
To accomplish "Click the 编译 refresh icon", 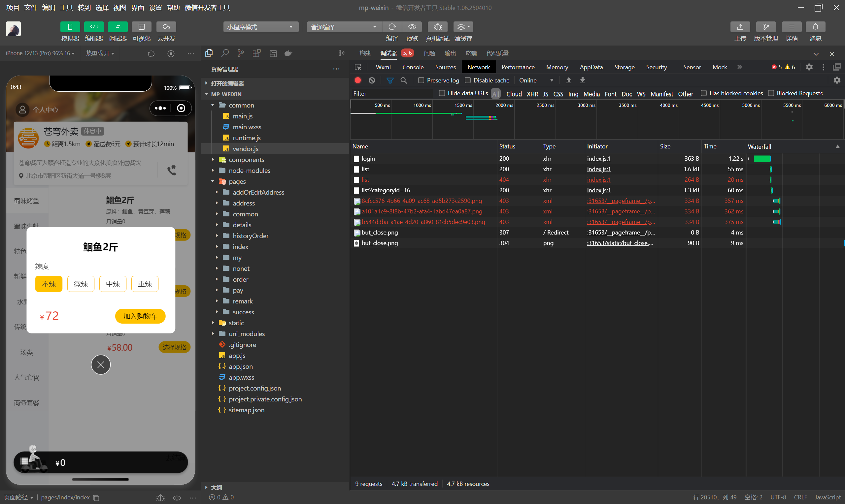I will pyautogui.click(x=392, y=27).
